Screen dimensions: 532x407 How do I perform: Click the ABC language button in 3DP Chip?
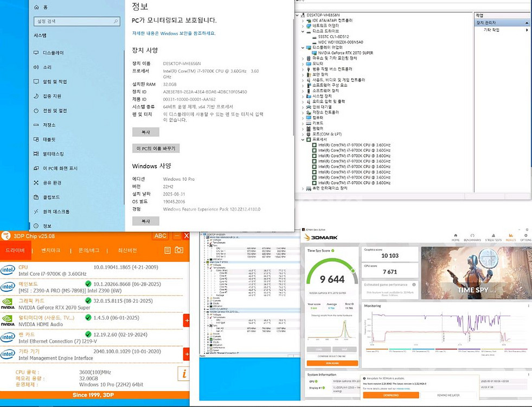tap(160, 236)
